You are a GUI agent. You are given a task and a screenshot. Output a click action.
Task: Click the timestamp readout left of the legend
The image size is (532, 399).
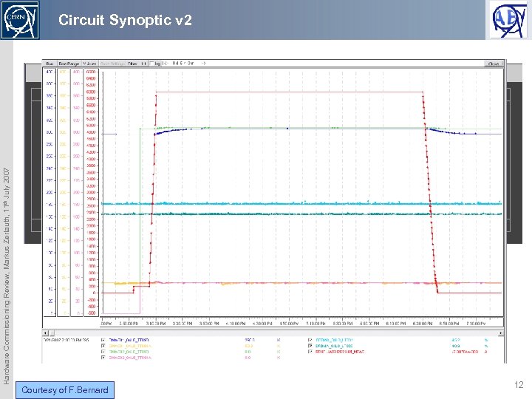(x=66, y=340)
